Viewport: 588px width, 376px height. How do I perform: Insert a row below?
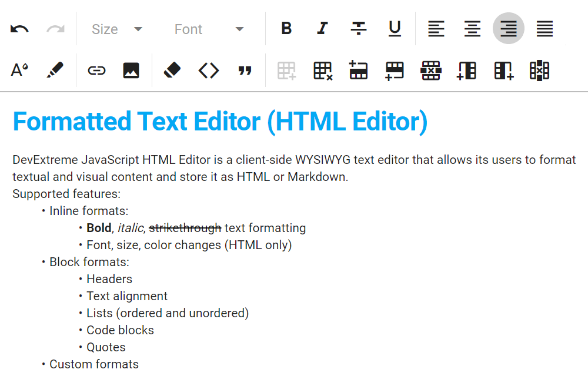(x=395, y=70)
